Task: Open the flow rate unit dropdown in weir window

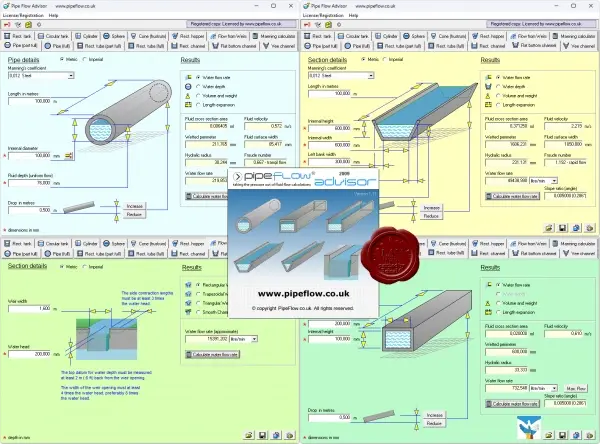Action: pos(254,339)
